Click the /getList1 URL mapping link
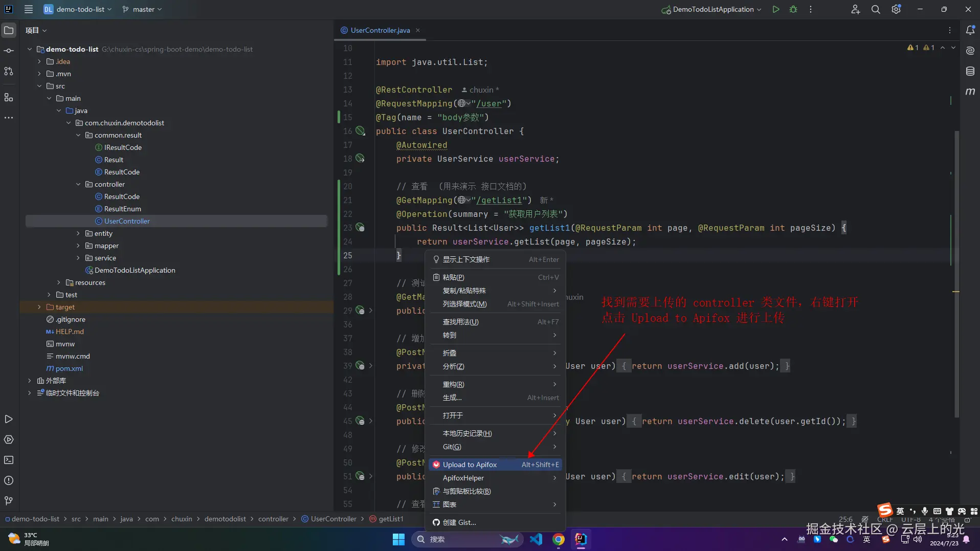980x551 pixels. pos(499,200)
